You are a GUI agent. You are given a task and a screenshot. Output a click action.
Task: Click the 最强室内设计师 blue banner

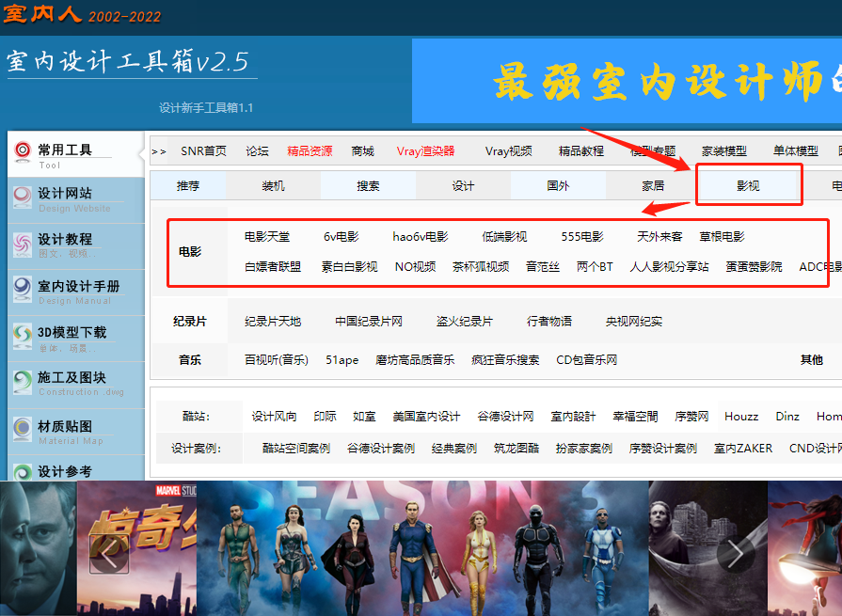[x=627, y=81]
